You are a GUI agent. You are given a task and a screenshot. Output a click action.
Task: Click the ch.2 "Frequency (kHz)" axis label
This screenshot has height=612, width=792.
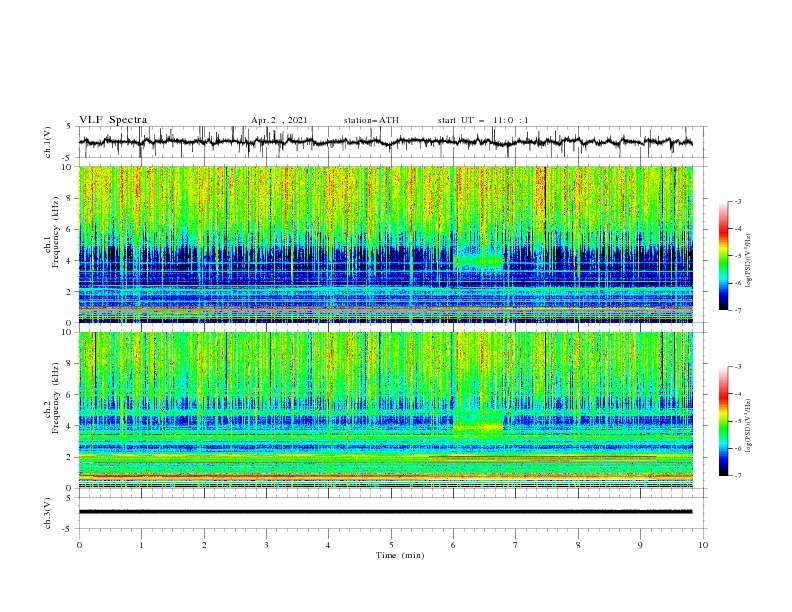tap(55, 398)
